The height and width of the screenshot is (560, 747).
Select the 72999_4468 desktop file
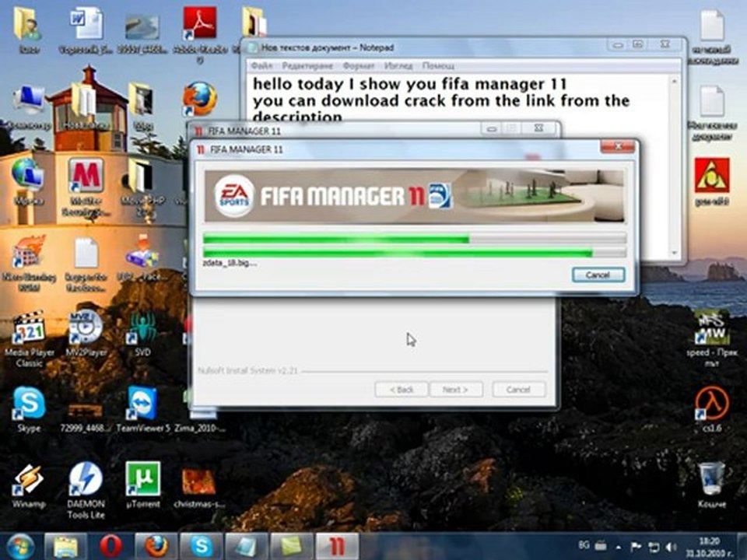click(86, 417)
